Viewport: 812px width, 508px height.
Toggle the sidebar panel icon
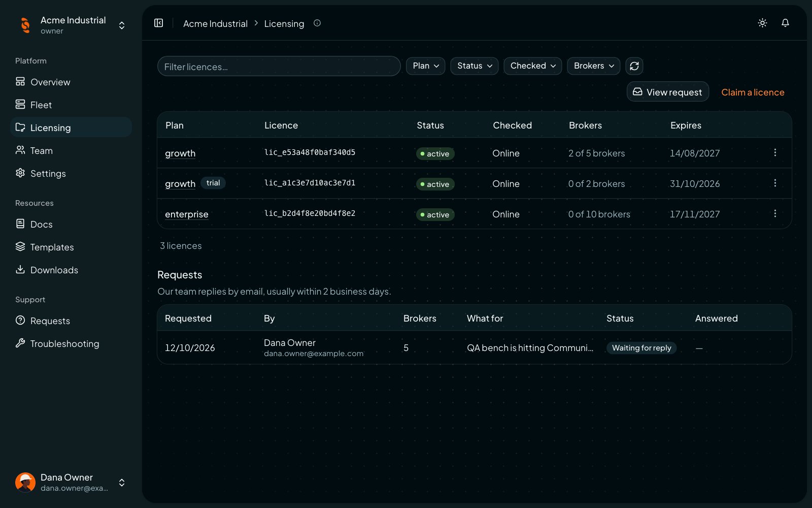(x=159, y=23)
